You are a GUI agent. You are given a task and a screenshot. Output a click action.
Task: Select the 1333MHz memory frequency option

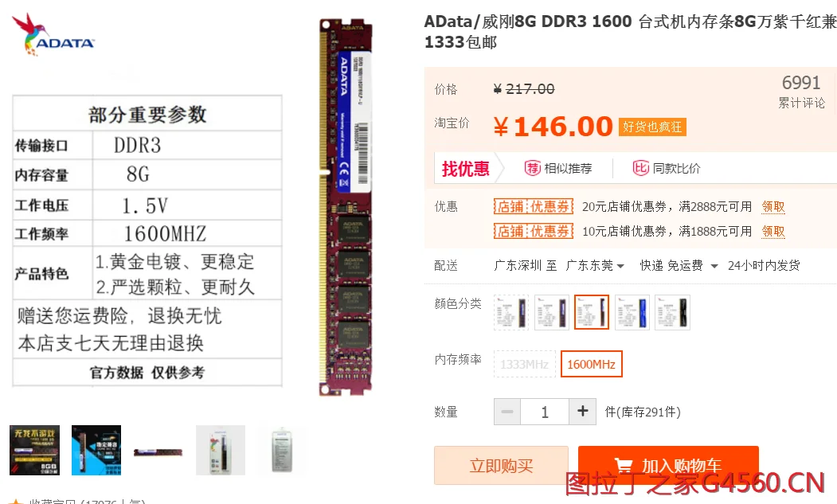(524, 364)
